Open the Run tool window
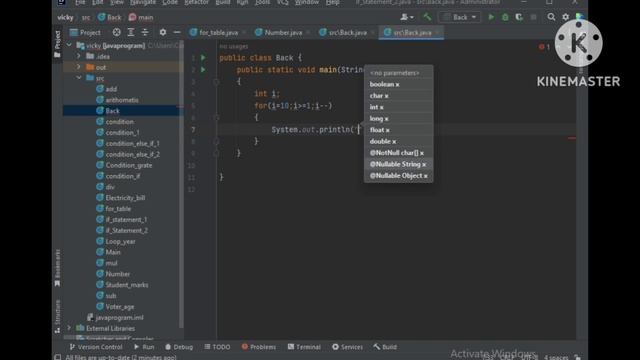The height and width of the screenshot is (360, 640). pyautogui.click(x=144, y=347)
